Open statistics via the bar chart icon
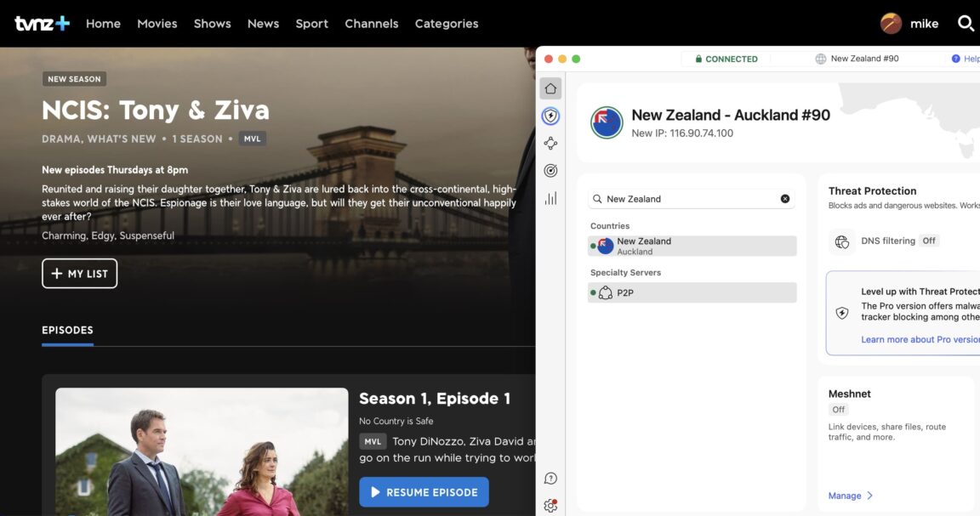Screen dimensions: 980x516 coord(550,197)
